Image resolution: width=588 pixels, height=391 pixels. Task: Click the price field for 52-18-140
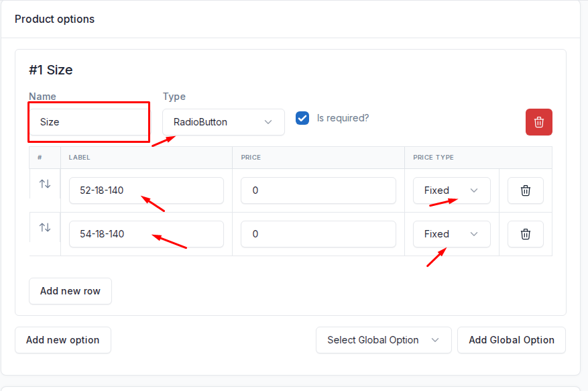coord(318,190)
